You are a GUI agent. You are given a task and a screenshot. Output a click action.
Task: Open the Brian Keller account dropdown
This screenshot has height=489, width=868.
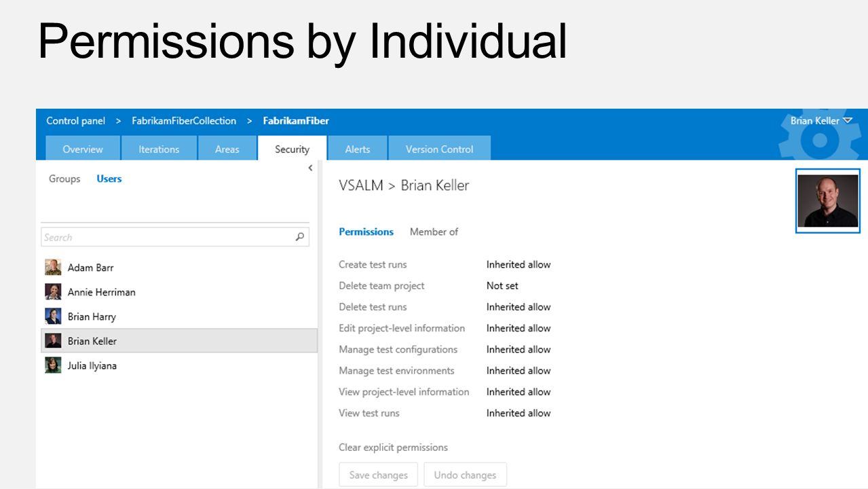point(821,121)
